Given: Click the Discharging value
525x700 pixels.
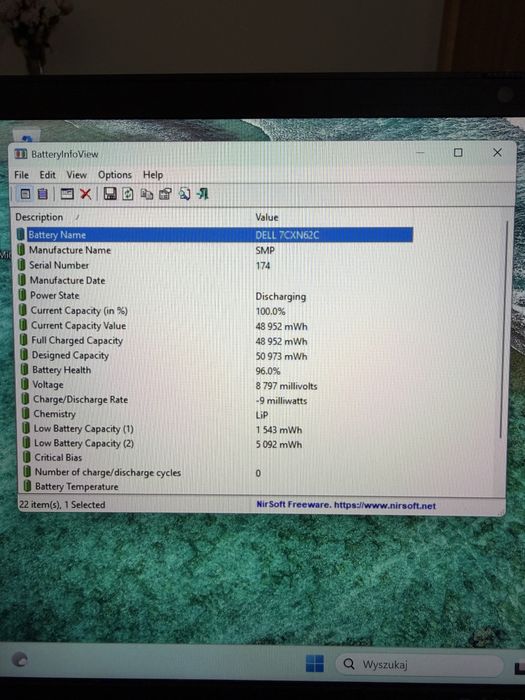Looking at the screenshot, I should pyautogui.click(x=281, y=297).
